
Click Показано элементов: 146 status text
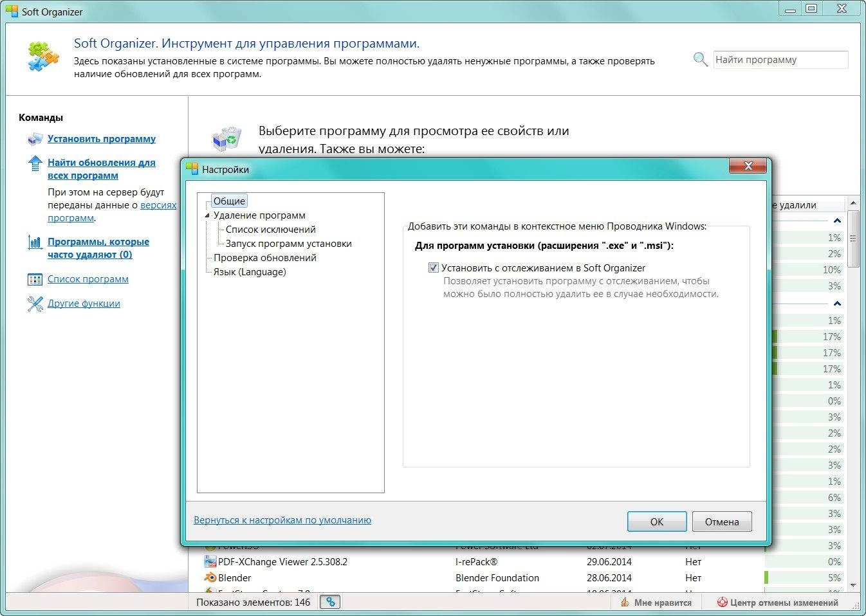[x=253, y=602]
